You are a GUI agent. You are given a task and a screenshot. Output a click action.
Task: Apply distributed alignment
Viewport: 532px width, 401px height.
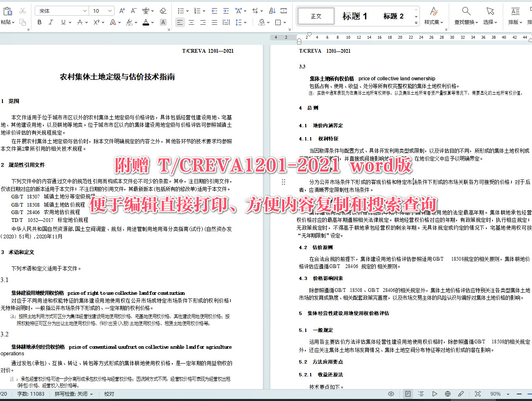[x=226, y=22]
